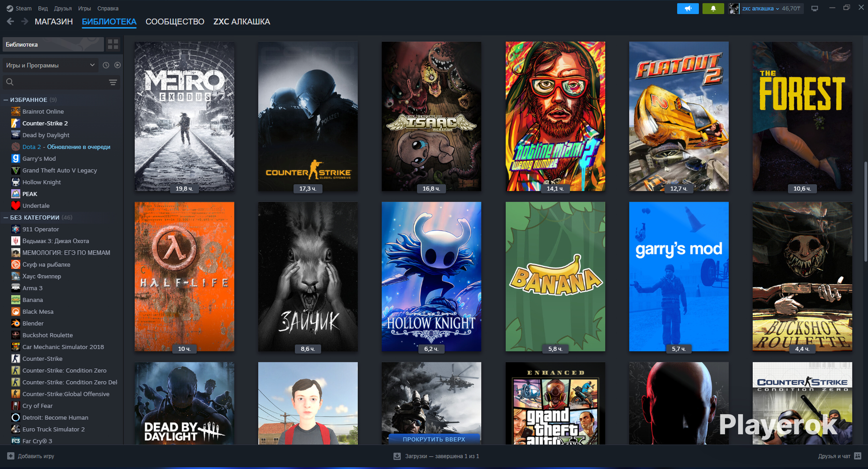Click the library search field
Image resolution: width=868 pixels, height=469 pixels.
point(61,82)
